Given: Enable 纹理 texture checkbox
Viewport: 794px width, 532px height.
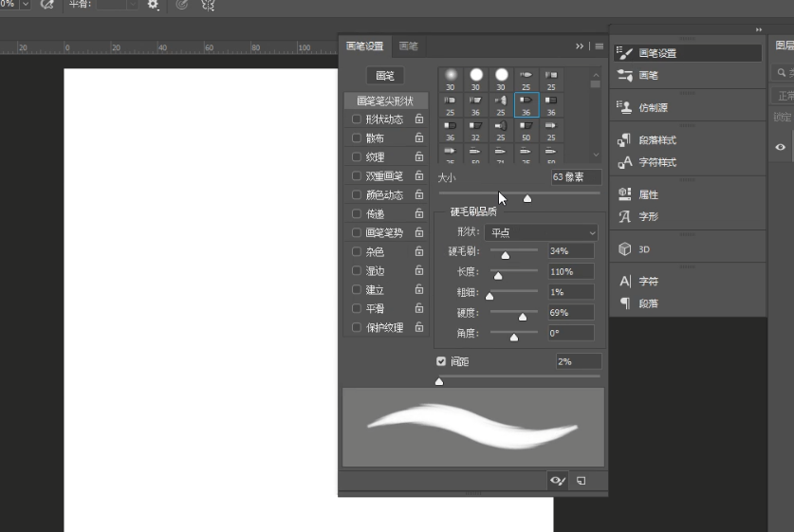Looking at the screenshot, I should [357, 156].
